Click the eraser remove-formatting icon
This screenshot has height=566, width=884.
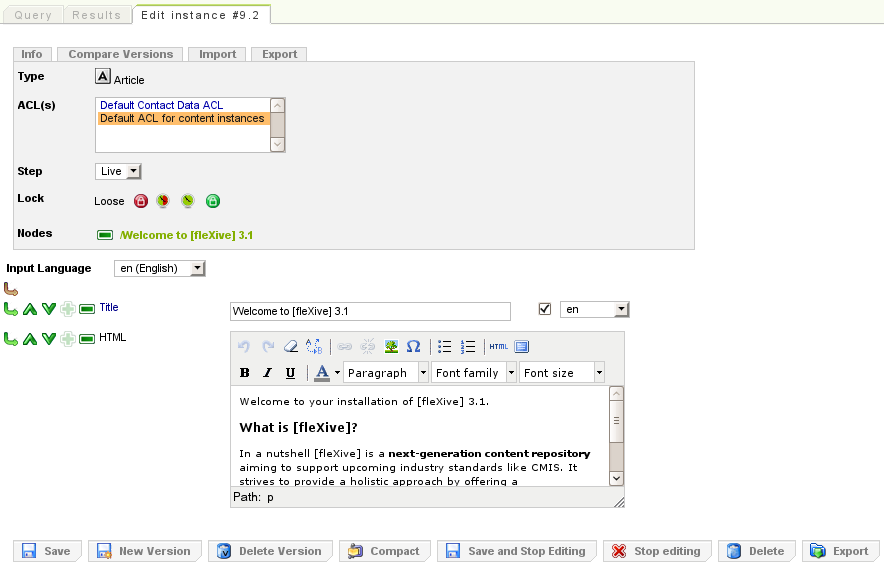pos(290,346)
